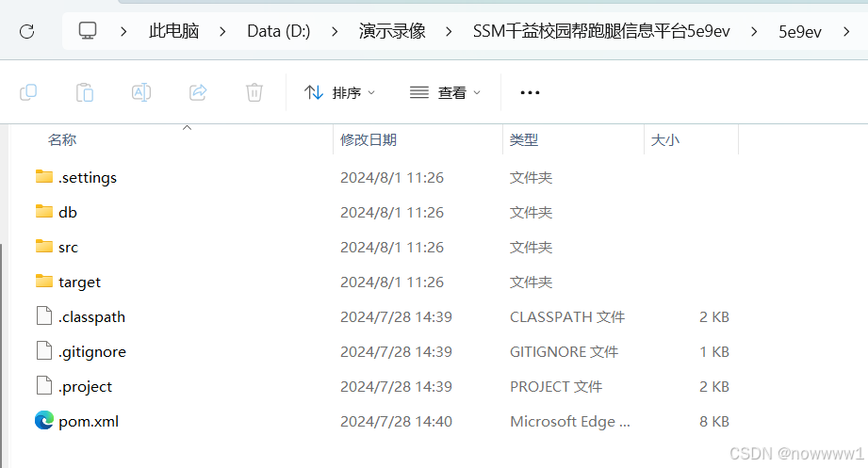This screenshot has width=868, height=468.
Task: Open the 查看 view dropdown
Action: tap(445, 92)
